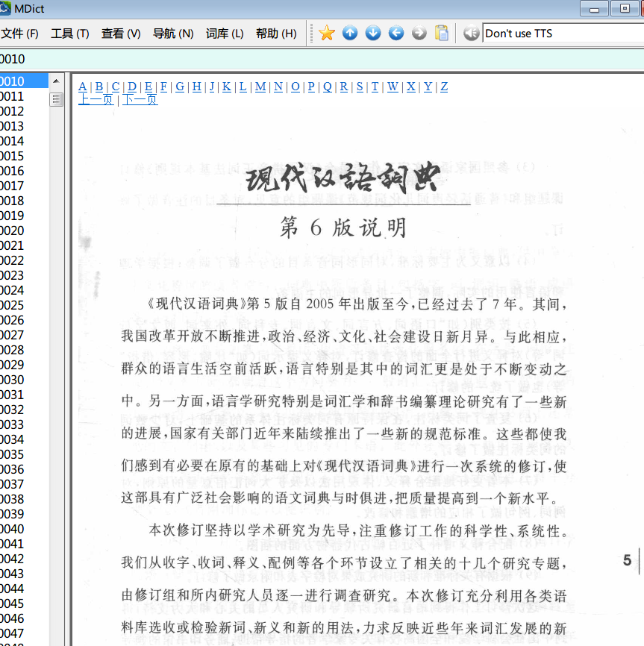Follow the letter T index link
The height and width of the screenshot is (646, 644).
(375, 87)
